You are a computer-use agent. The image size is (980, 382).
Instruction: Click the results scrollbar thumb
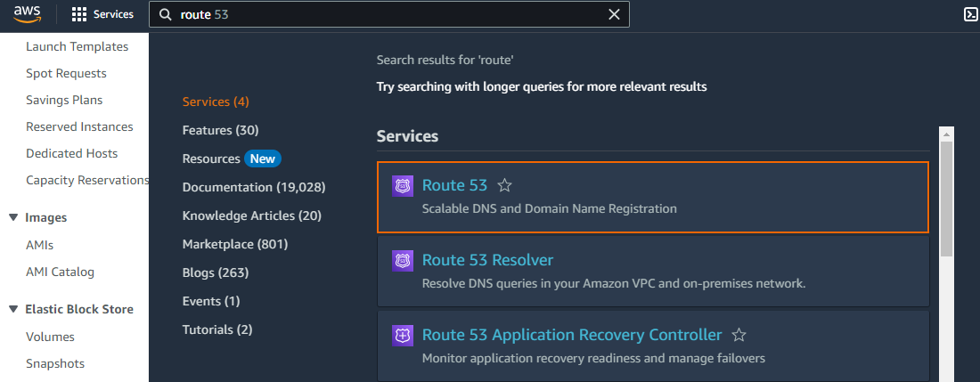click(x=946, y=199)
